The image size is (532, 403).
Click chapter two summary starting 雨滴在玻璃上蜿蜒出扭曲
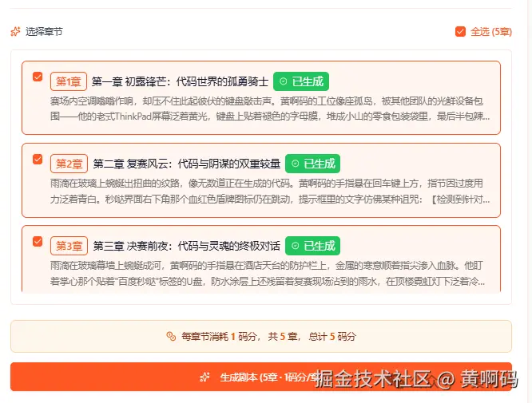click(x=270, y=192)
